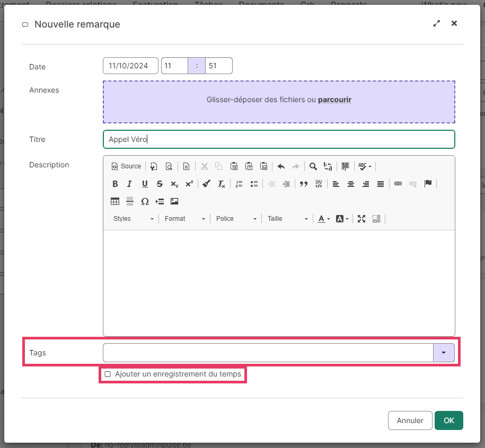Create a Div container
485x448 pixels.
point(319,184)
